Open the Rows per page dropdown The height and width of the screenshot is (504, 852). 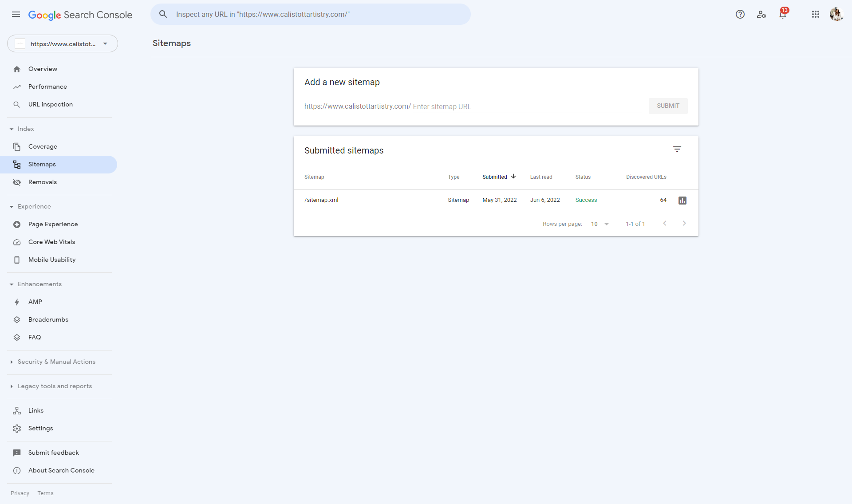600,224
